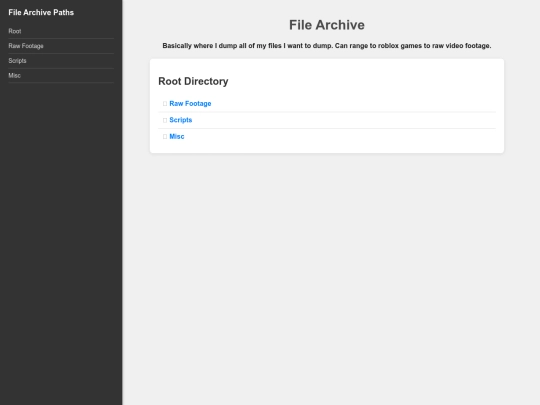
Task: Click the folder icon beside Misc link
Action: point(165,137)
